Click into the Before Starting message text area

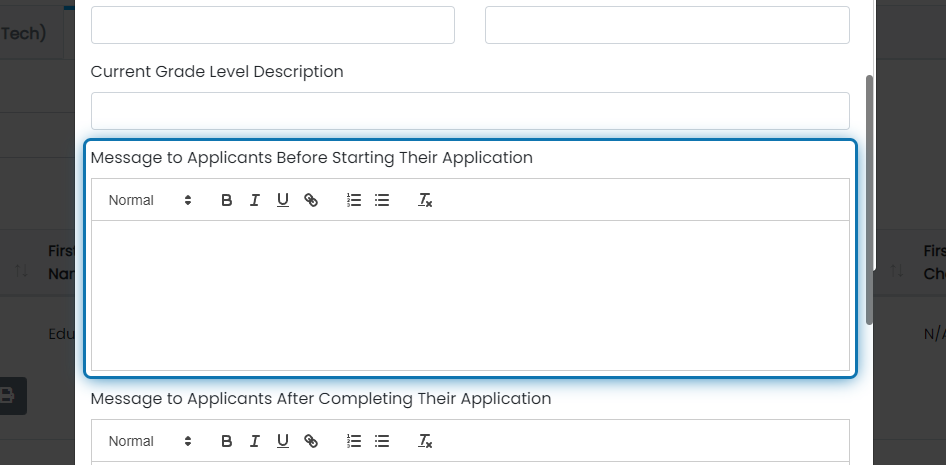tap(470, 296)
